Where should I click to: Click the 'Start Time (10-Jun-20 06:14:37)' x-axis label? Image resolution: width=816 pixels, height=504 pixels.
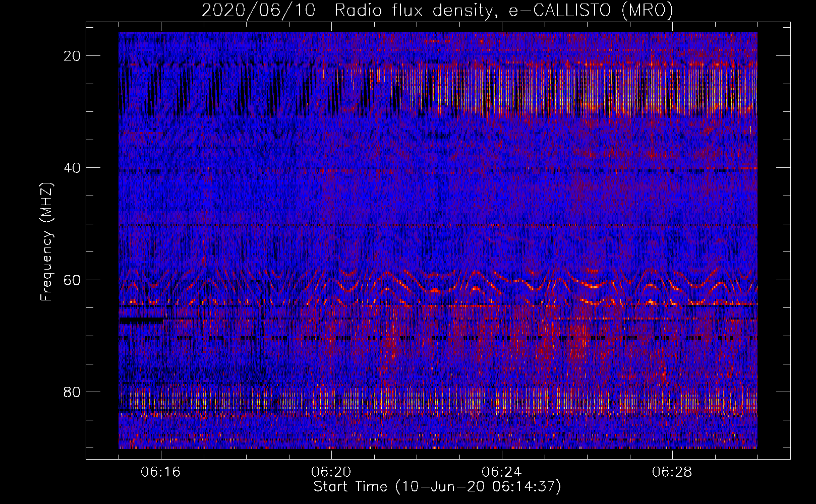tap(437, 487)
